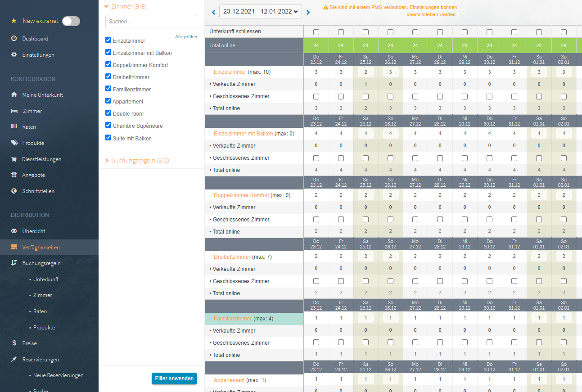Viewport: 582px width, 392px height.
Task: Open the Familienzimmer room link in table
Action: point(233,319)
